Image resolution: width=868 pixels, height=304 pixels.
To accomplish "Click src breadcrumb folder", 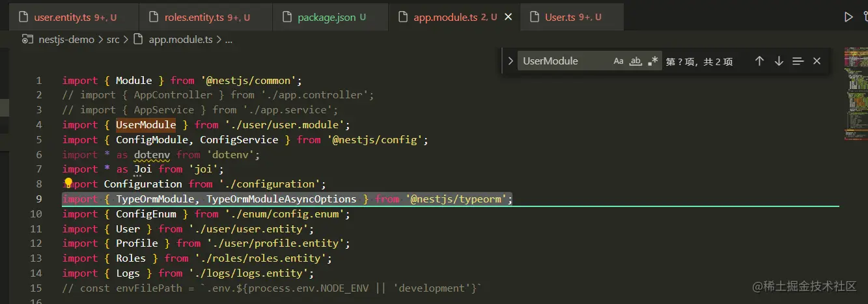I will [113, 40].
